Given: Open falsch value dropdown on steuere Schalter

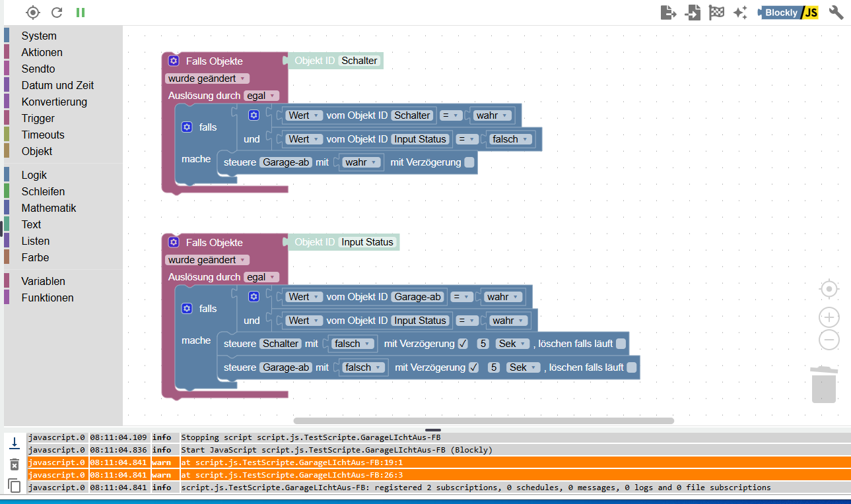Looking at the screenshot, I should [x=353, y=344].
